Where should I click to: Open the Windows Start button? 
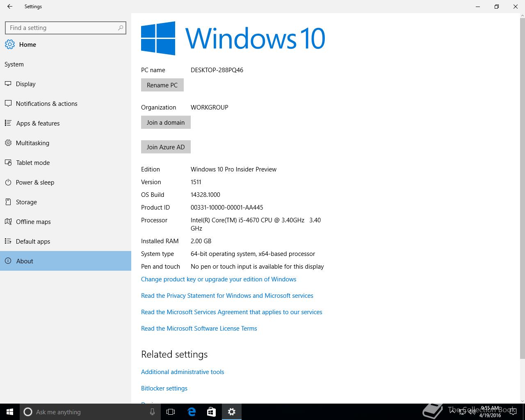coord(10,412)
